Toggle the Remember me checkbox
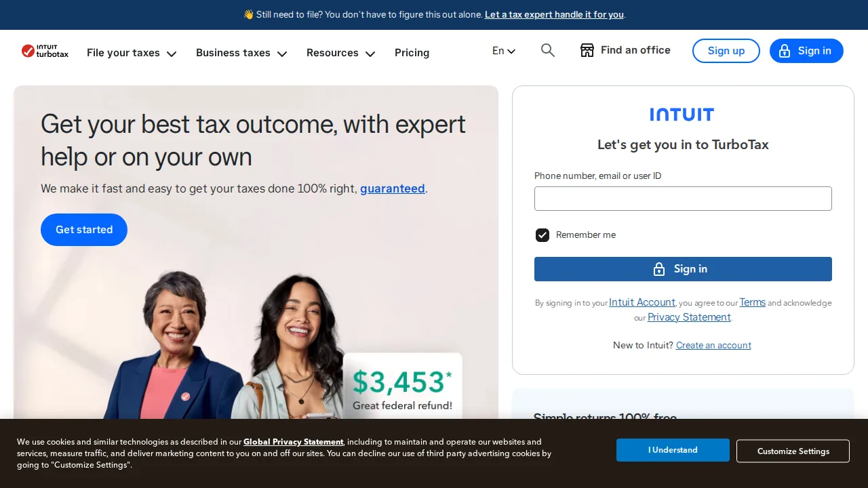 (x=542, y=235)
